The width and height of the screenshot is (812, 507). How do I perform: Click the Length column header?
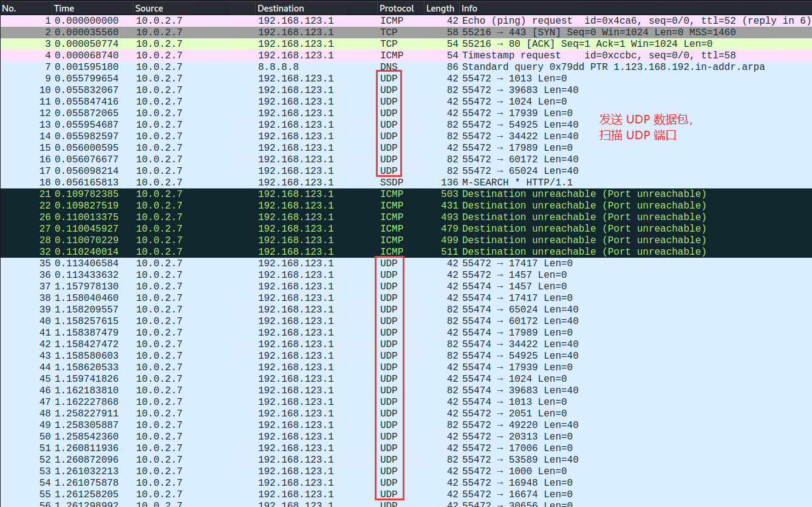[x=442, y=9]
